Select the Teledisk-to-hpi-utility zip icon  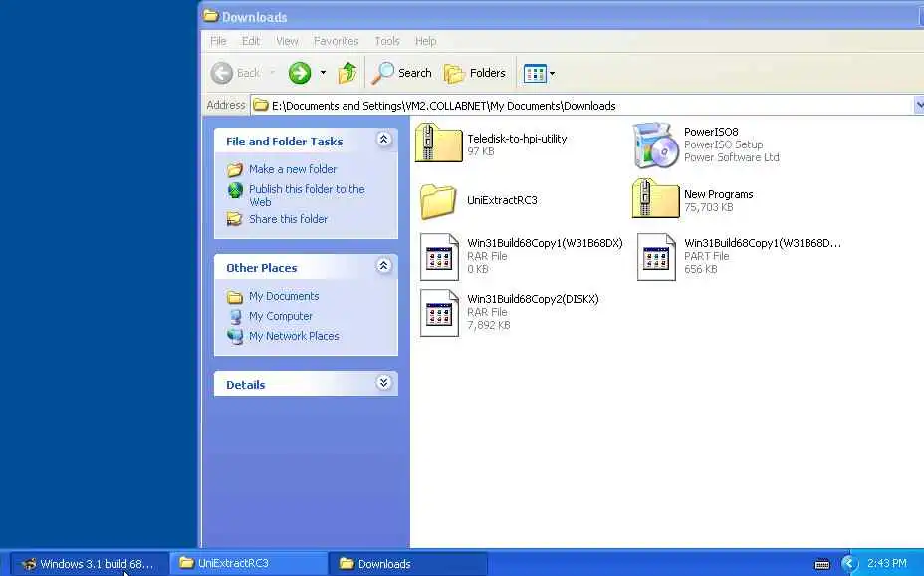(438, 143)
